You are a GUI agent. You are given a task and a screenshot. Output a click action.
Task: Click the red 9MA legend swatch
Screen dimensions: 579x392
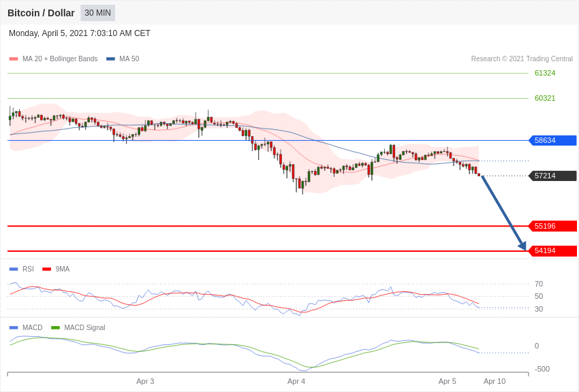click(47, 269)
